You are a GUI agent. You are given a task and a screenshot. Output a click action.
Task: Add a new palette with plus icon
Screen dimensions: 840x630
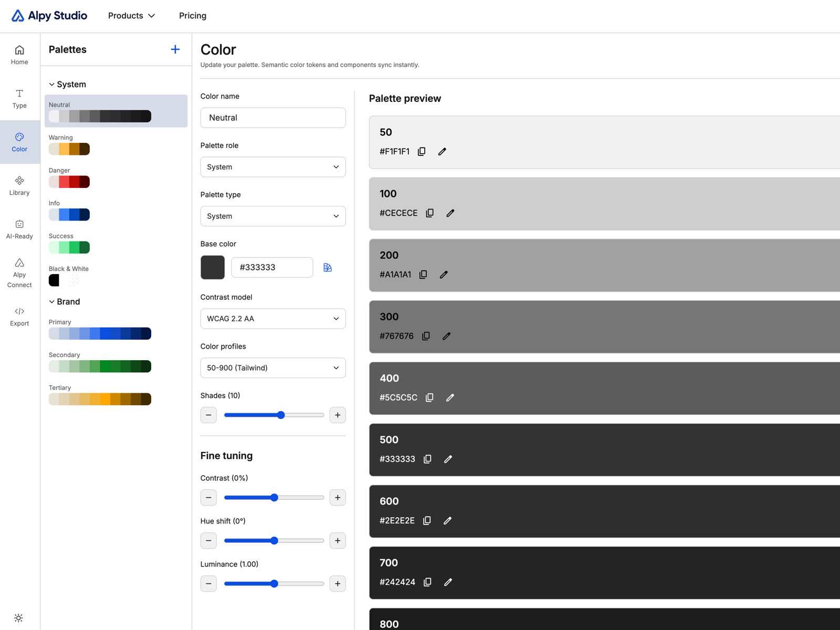point(175,49)
